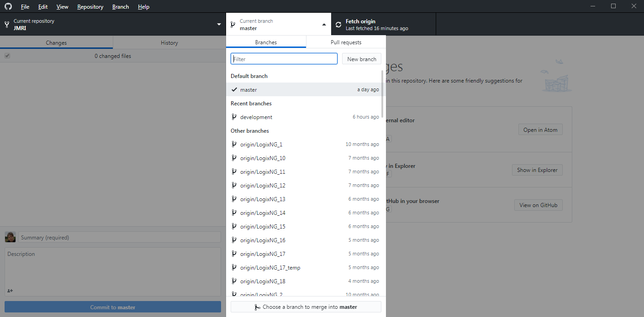This screenshot has width=644, height=317.
Task: Click the merge icon in bottom merge button
Action: pyautogui.click(x=258, y=307)
